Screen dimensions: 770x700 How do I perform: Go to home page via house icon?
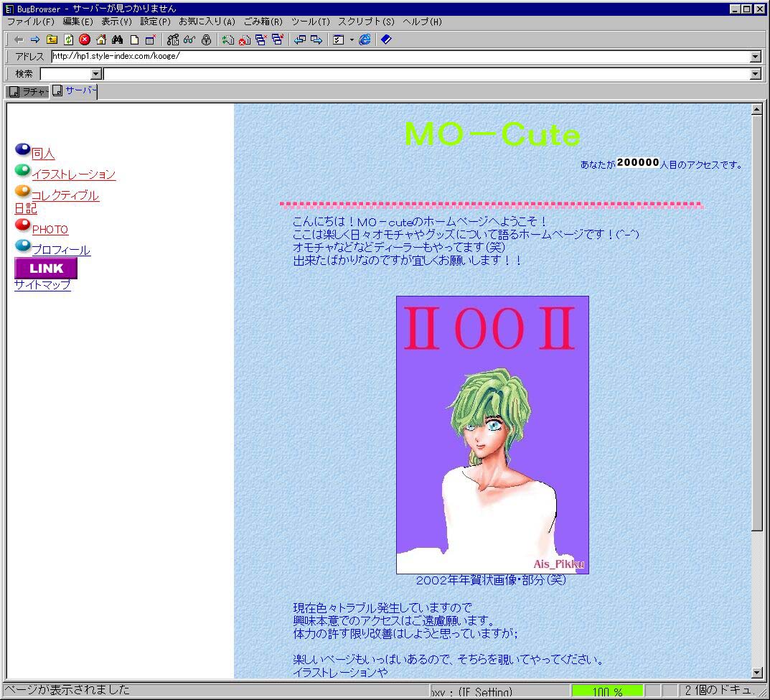coord(101,39)
